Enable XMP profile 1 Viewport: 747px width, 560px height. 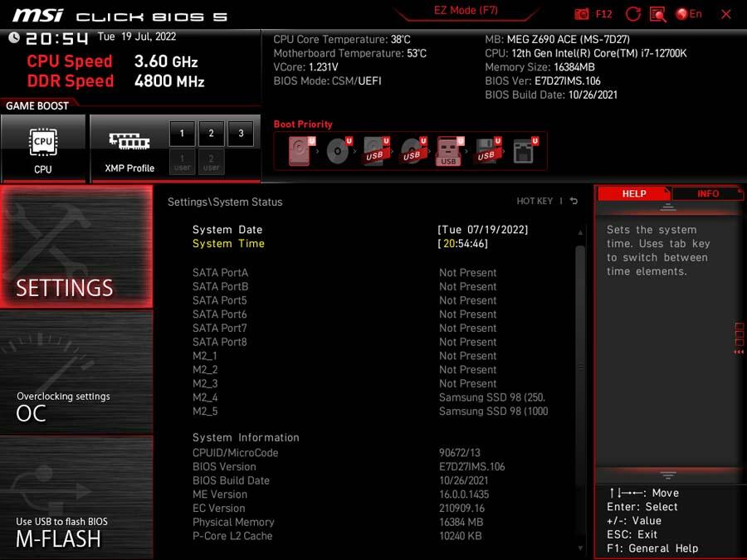(182, 134)
